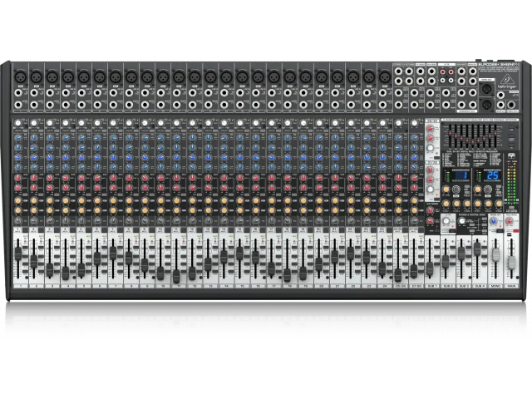Click the left red RCA input jack
Screen dimensions: 532x399
pos(443,72)
